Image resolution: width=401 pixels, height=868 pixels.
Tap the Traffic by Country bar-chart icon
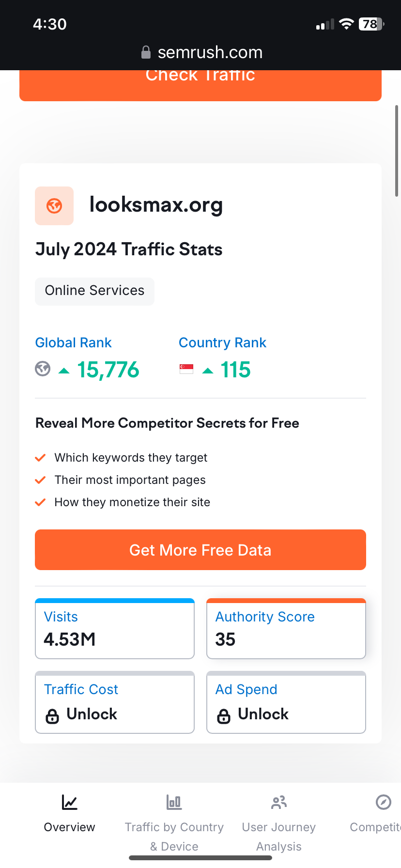click(174, 803)
